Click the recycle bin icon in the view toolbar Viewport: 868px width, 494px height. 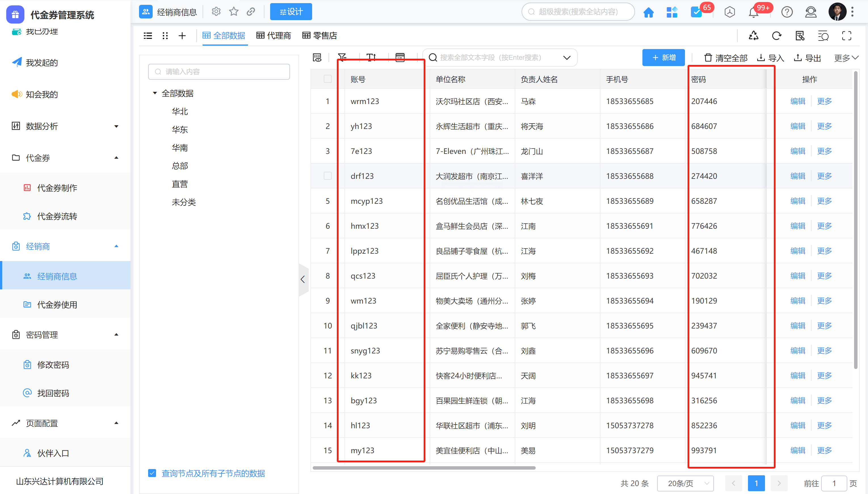754,36
